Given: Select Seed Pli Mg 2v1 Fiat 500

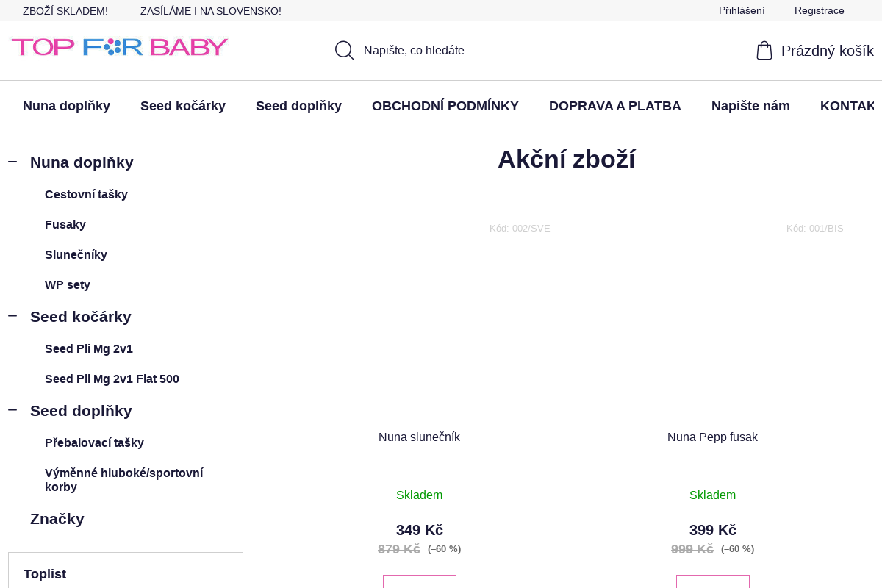Looking at the screenshot, I should coord(112,379).
